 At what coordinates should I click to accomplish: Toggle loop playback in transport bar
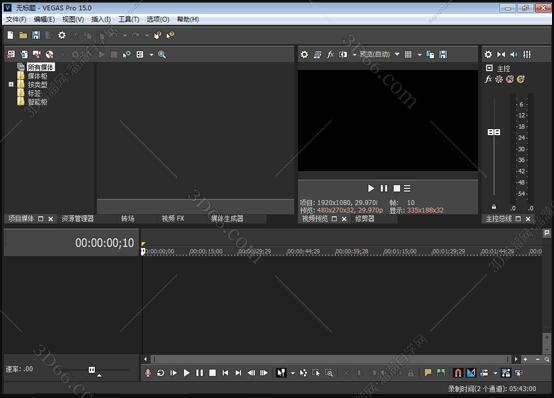(x=160, y=373)
